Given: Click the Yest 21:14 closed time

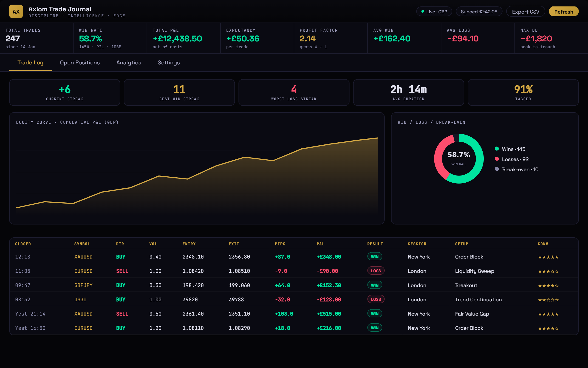Looking at the screenshot, I should tap(30, 314).
